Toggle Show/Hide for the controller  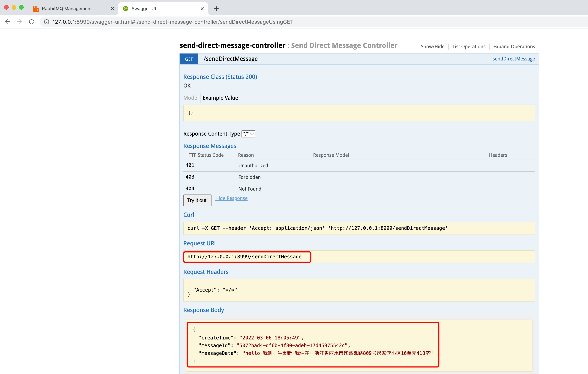click(432, 46)
